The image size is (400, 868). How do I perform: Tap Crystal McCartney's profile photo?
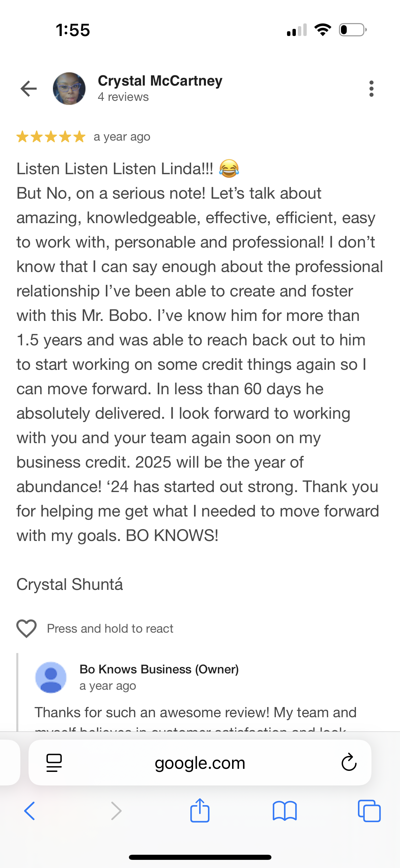69,89
